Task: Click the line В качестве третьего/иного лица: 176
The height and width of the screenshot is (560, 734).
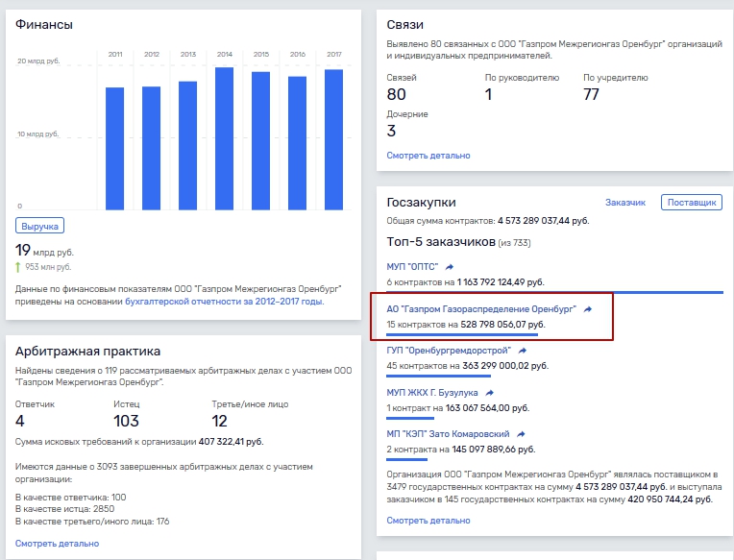Action: (92, 522)
